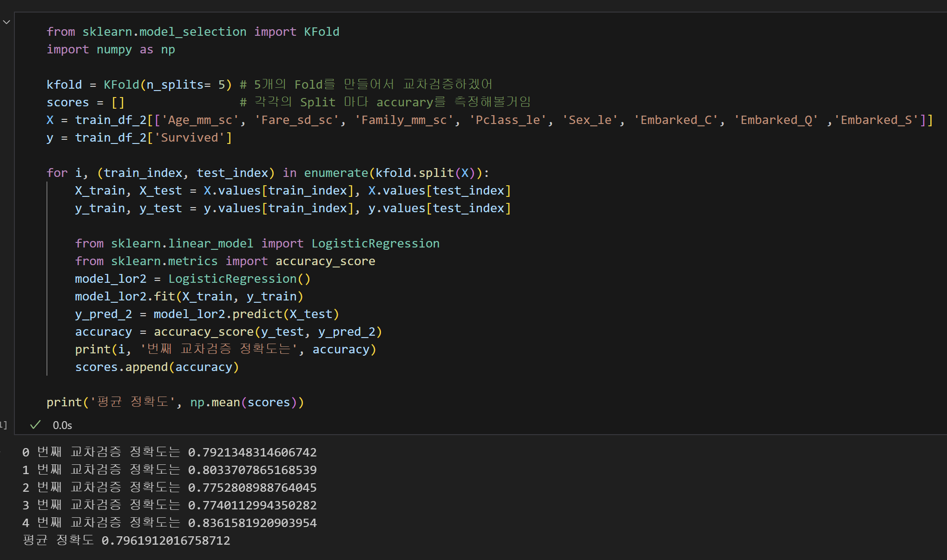Screen dimensions: 947x560
Task: Click the 'Survived' string in y assignment
Action: pos(189,137)
